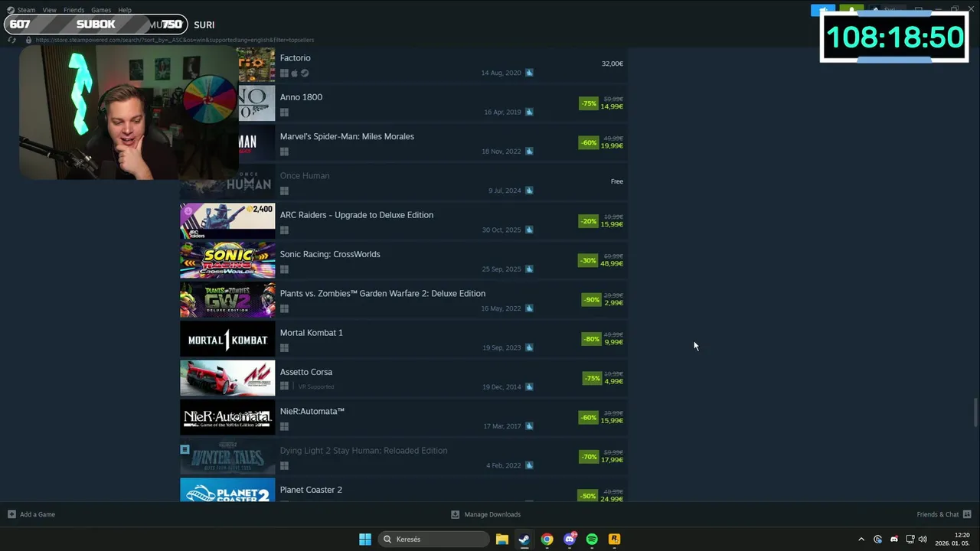Image resolution: width=980 pixels, height=551 pixels.
Task: Click the -80% discount badge for Mortal Kombat 1
Action: [591, 339]
